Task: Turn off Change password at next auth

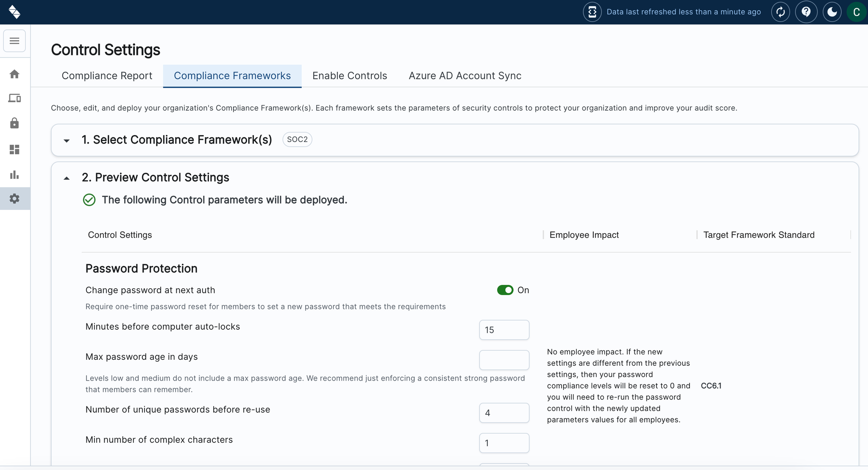Action: [505, 290]
